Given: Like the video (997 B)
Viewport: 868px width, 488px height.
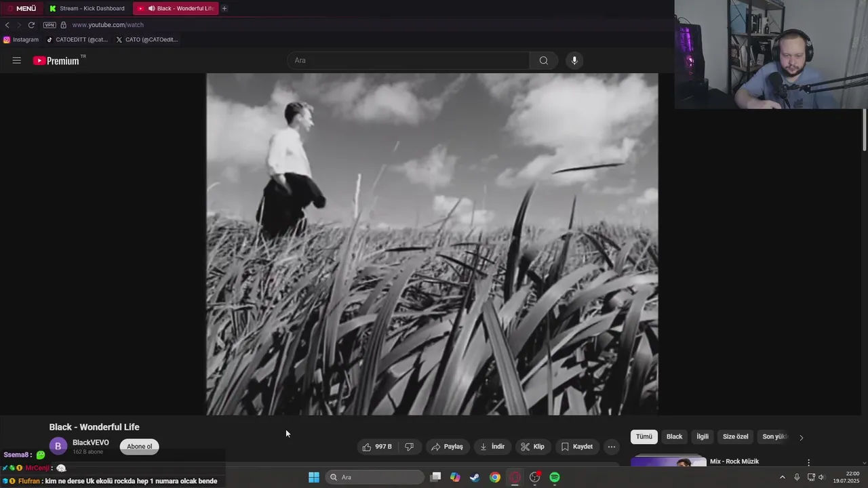Looking at the screenshot, I should pos(377,447).
